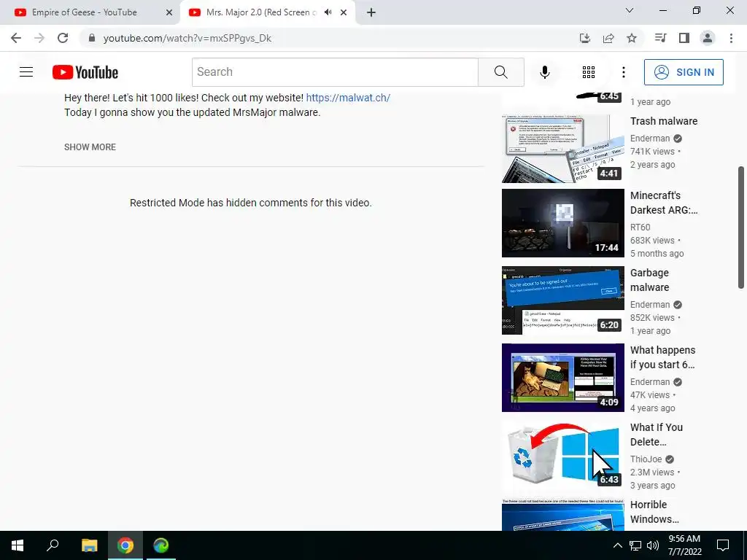
Task: Open 'What If You Delete' thumbnail
Action: pyautogui.click(x=562, y=455)
